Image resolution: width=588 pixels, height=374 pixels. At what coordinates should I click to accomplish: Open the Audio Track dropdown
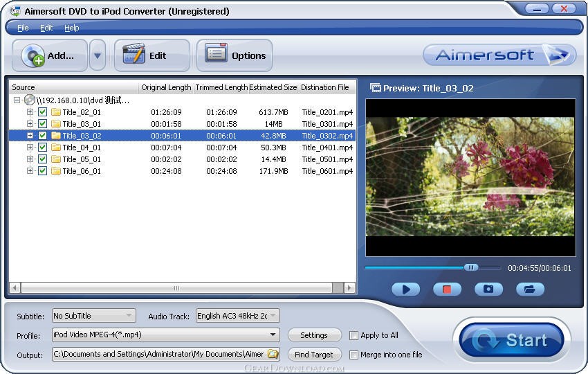pyautogui.click(x=238, y=316)
